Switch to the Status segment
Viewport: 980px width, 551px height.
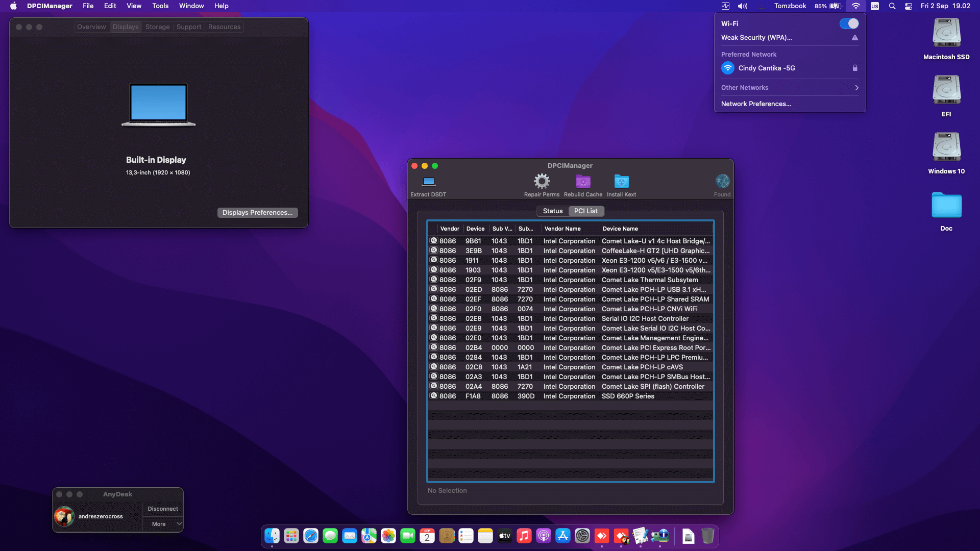coord(552,211)
